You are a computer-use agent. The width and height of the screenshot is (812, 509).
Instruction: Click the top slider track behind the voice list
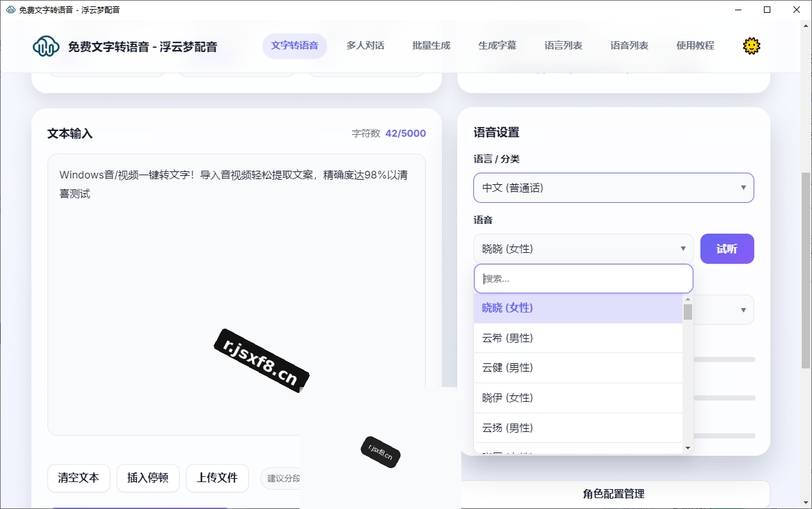724,359
